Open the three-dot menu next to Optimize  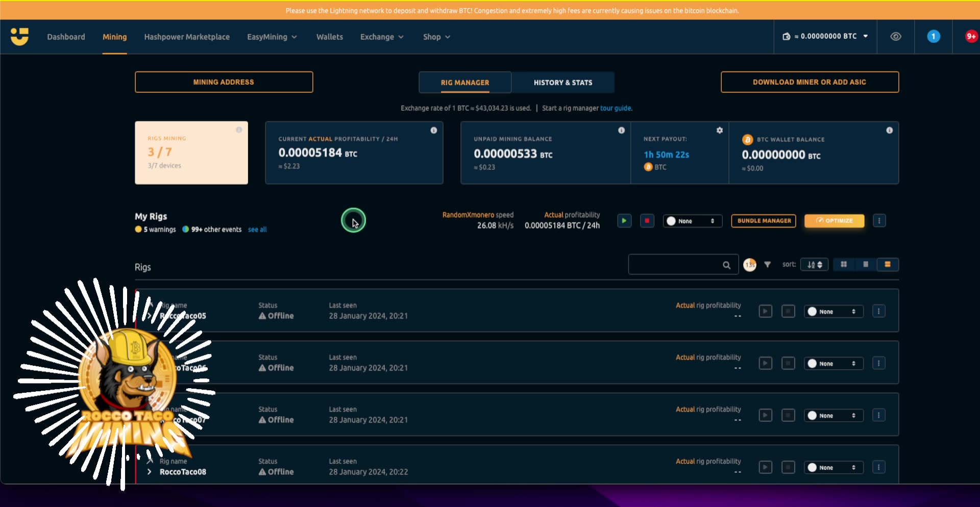pyautogui.click(x=879, y=220)
